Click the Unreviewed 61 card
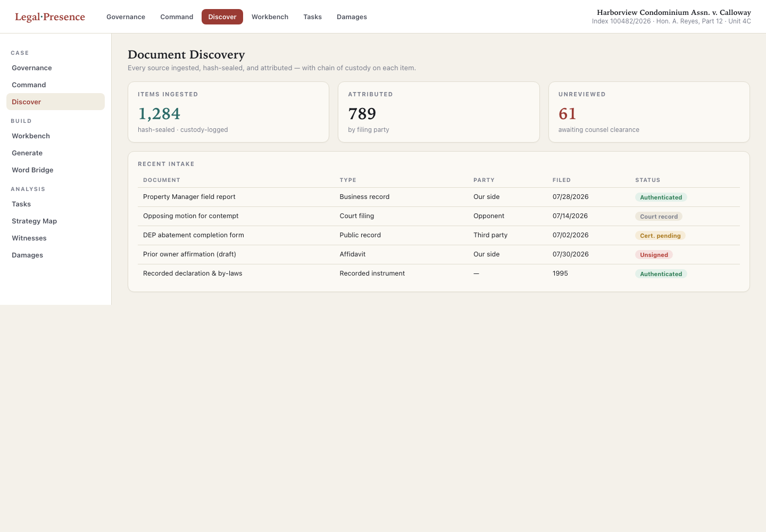 (649, 112)
